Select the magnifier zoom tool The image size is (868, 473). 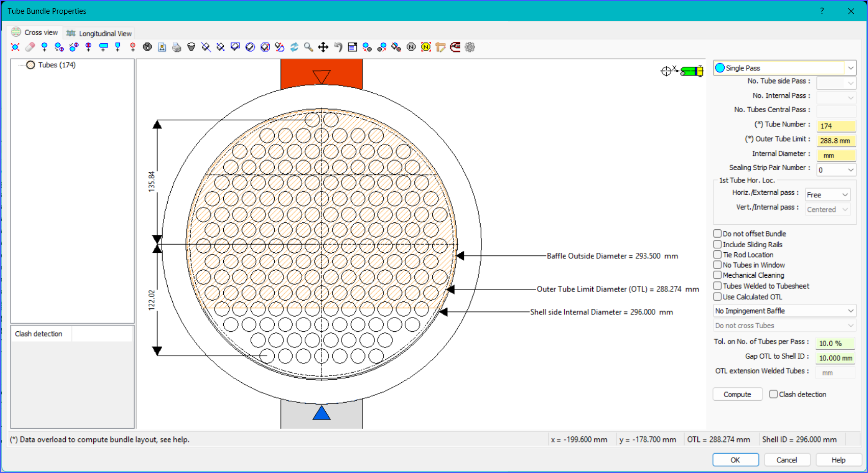308,47
